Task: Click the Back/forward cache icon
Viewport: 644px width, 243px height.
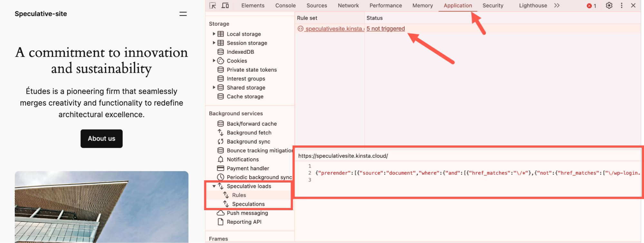Action: [221, 124]
